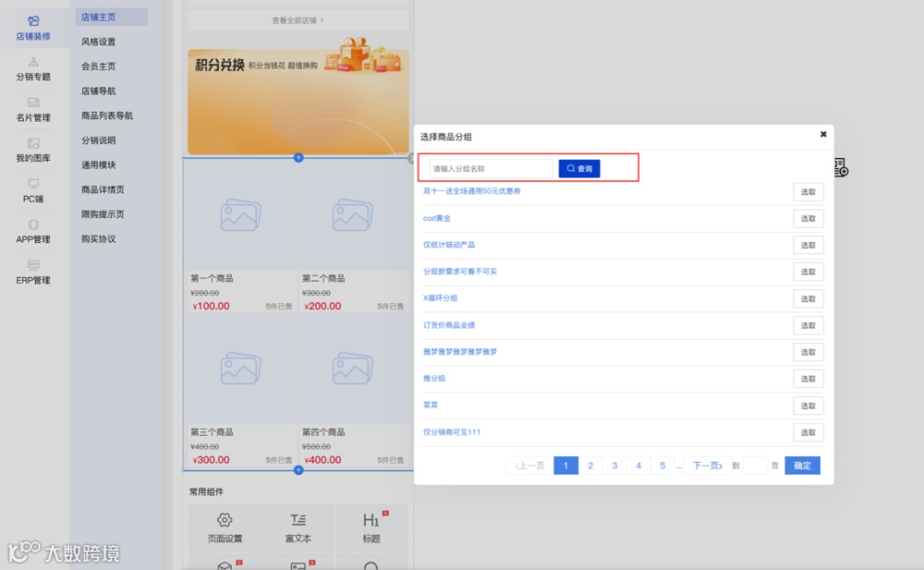This screenshot has height=570, width=924.
Task: Open X循环分组 group link
Action: click(x=440, y=298)
